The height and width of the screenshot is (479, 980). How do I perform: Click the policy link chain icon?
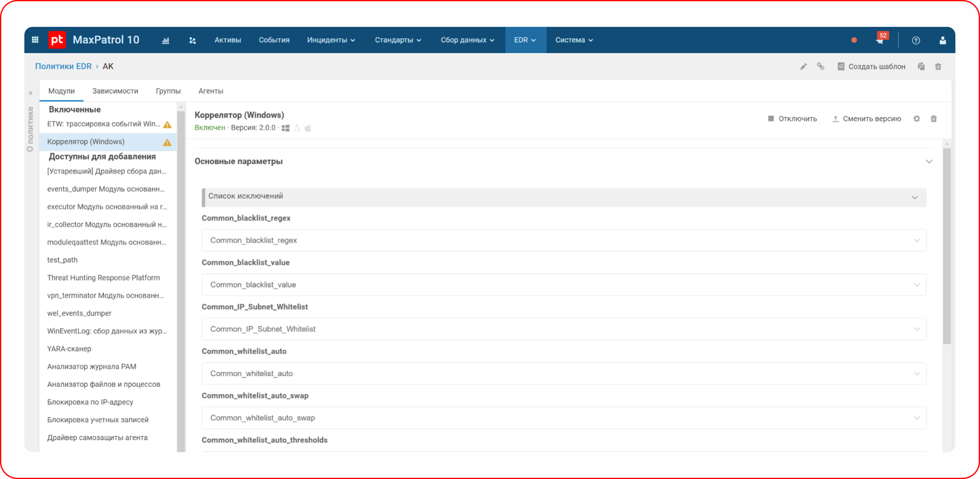(821, 67)
